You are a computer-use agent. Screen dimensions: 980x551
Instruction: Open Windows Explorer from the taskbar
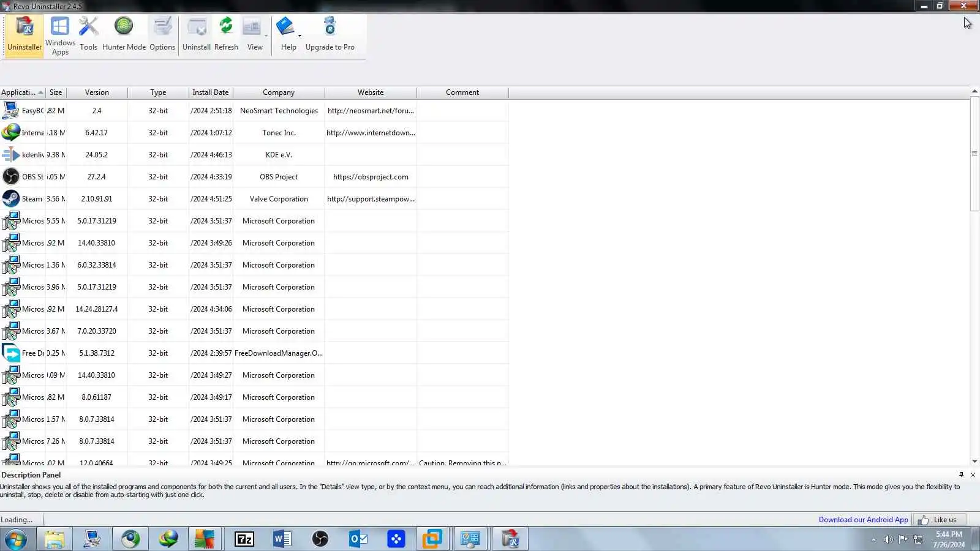(55, 539)
